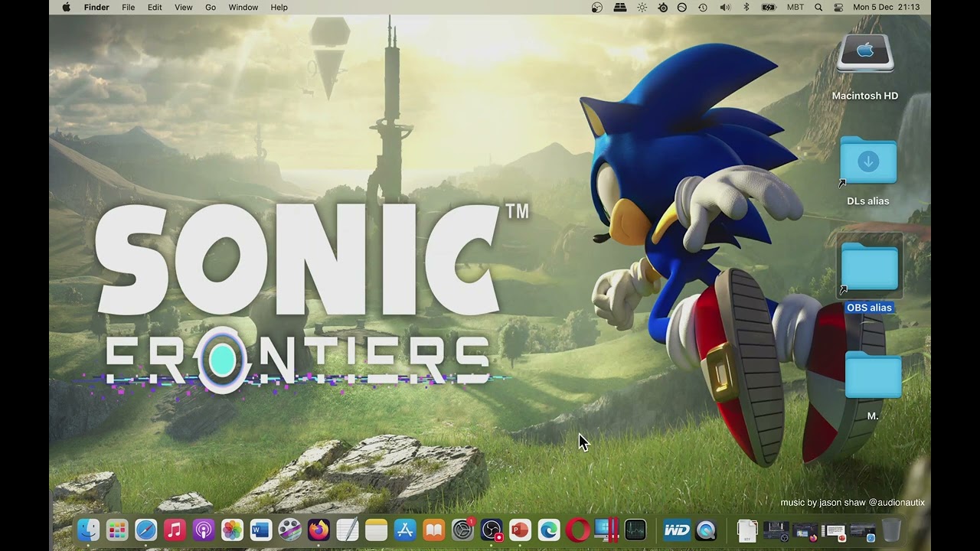Launch Photos from the Dock

232,530
